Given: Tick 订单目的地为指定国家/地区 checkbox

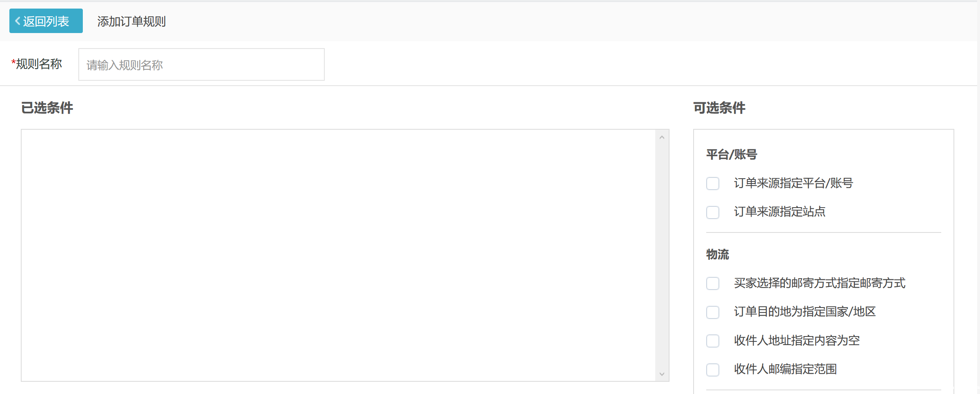Looking at the screenshot, I should 712,312.
